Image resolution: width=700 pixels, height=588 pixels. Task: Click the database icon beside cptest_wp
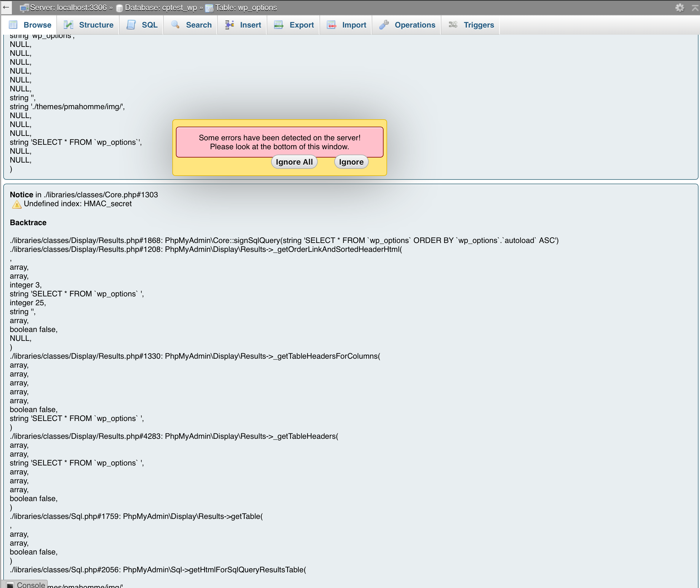[x=119, y=7]
